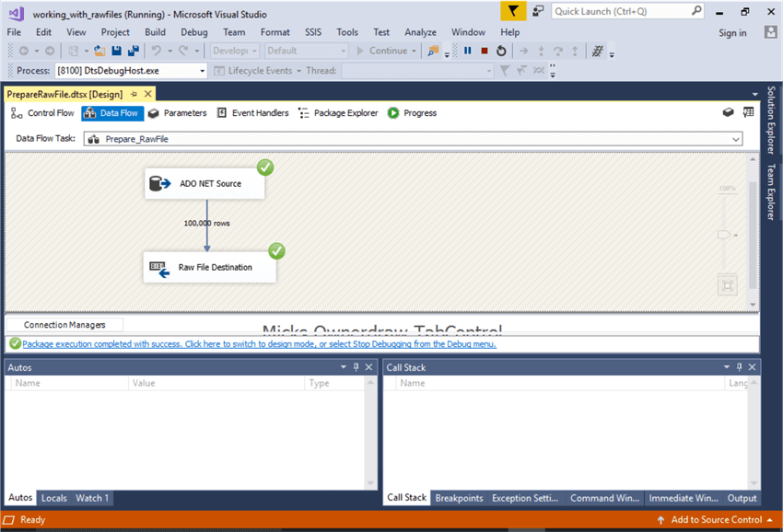Open the SSIS menu
Viewport: 783px width, 532px height.
[313, 32]
